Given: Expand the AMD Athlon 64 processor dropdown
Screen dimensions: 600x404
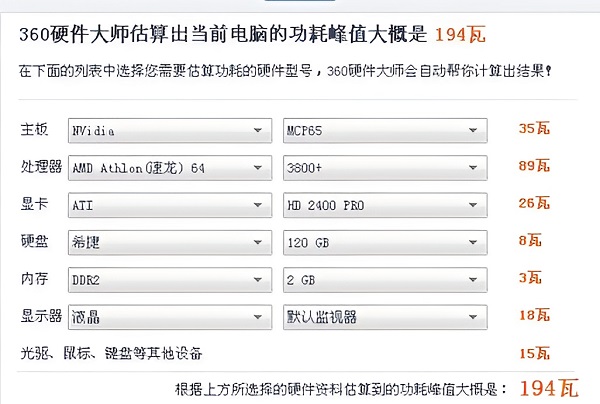Looking at the screenshot, I should (170, 168).
